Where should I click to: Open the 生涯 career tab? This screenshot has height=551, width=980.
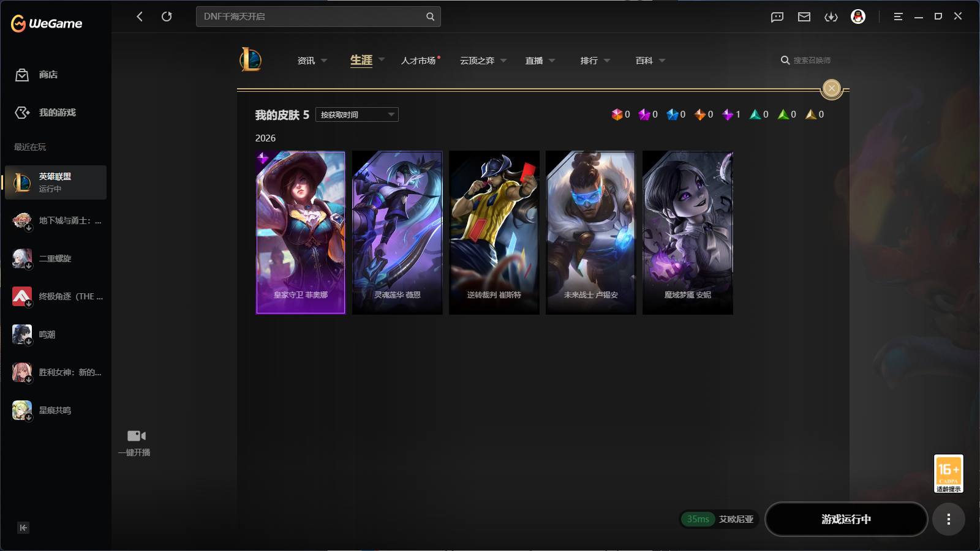pyautogui.click(x=361, y=60)
